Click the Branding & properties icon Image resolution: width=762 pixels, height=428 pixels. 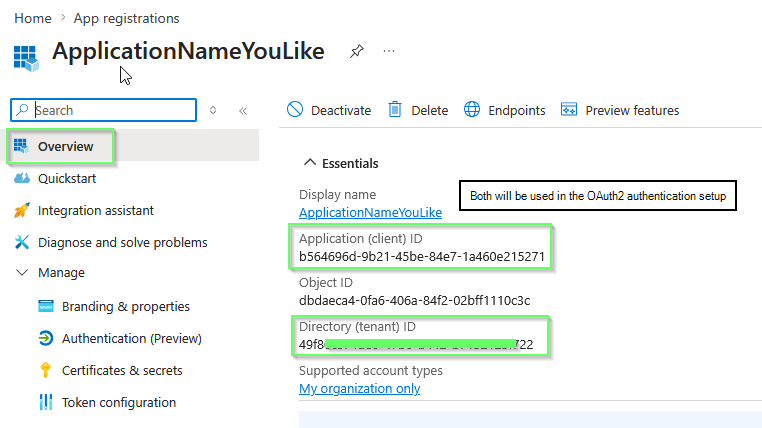point(46,306)
